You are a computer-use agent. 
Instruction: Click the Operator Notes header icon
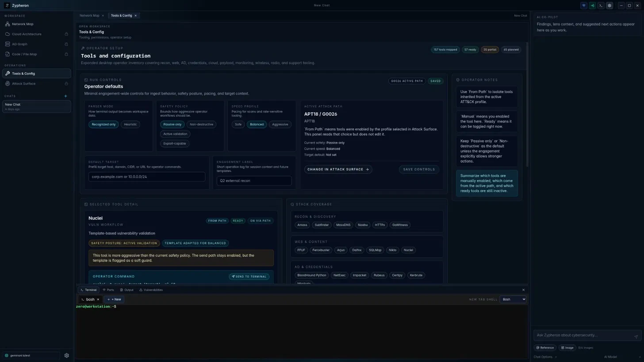(458, 80)
